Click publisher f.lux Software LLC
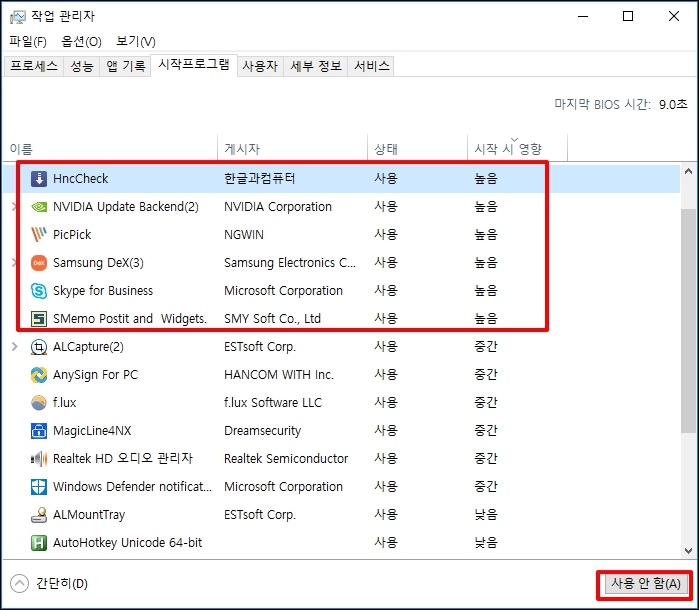This screenshot has height=610, width=699. coord(273,403)
